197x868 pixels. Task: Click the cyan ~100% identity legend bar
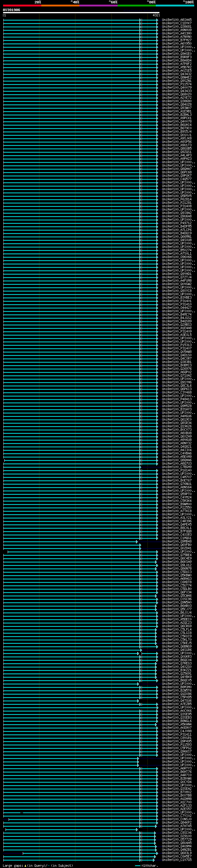(175, 6)
